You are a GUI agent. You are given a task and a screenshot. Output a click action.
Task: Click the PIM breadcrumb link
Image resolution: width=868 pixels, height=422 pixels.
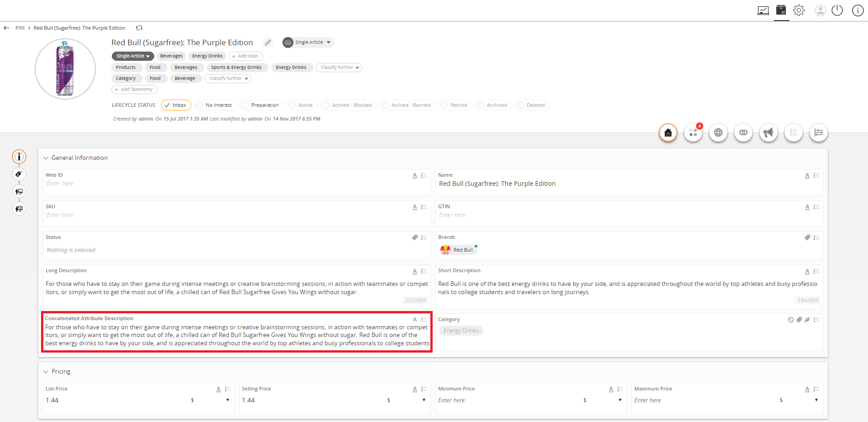coord(20,28)
